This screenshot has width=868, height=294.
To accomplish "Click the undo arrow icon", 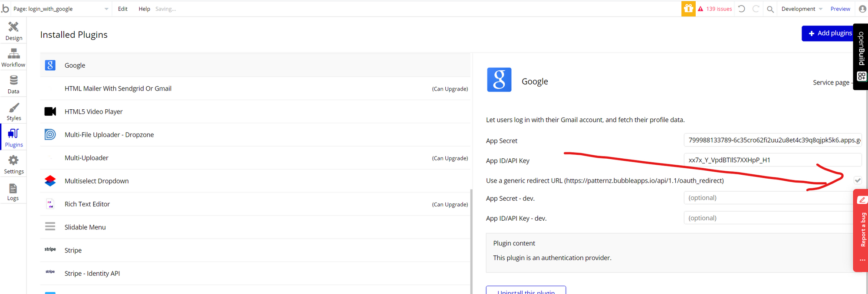I will click(x=742, y=9).
